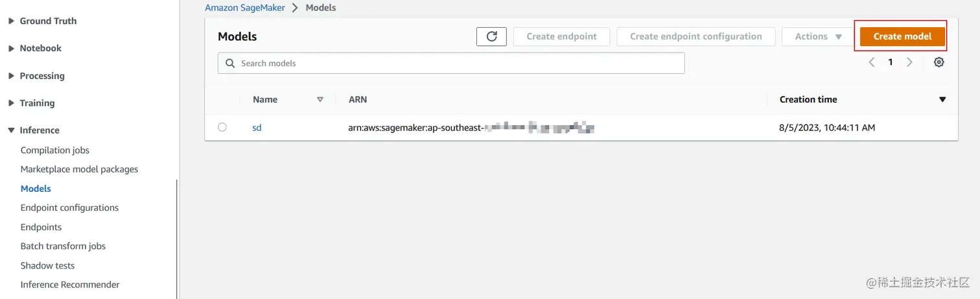This screenshot has width=980, height=299.
Task: Open table preferences gear icon
Action: click(x=939, y=62)
